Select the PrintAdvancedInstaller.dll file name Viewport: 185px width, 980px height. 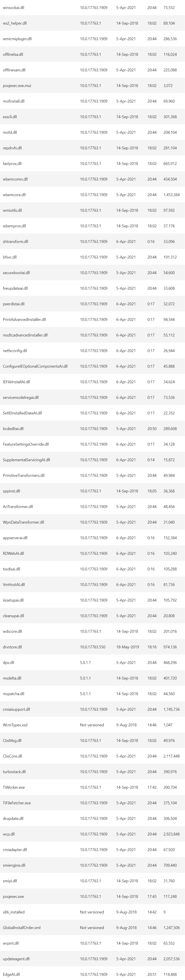pos(24,320)
